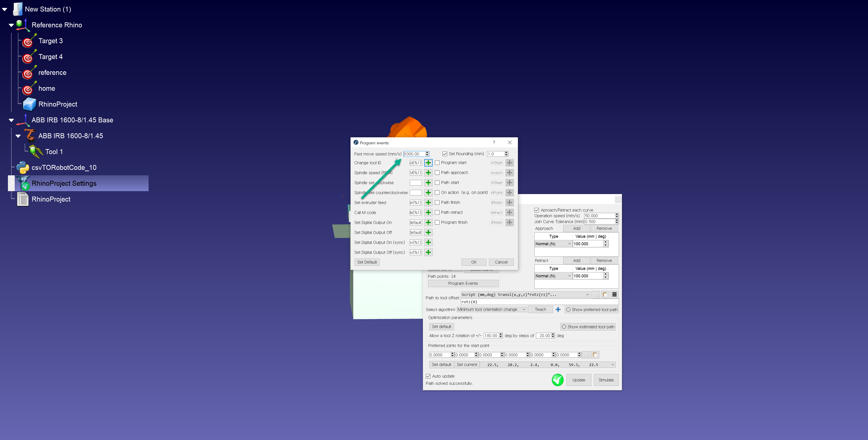The width and height of the screenshot is (868, 440).
Task: Collapse the Reference Rhino tree node
Action: (11, 25)
